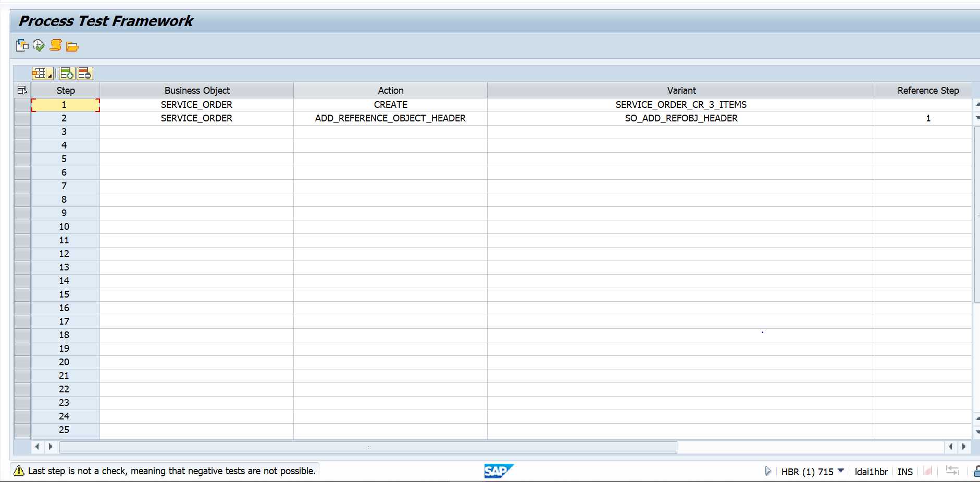
Task: Click the step number 25 cell
Action: coord(65,430)
